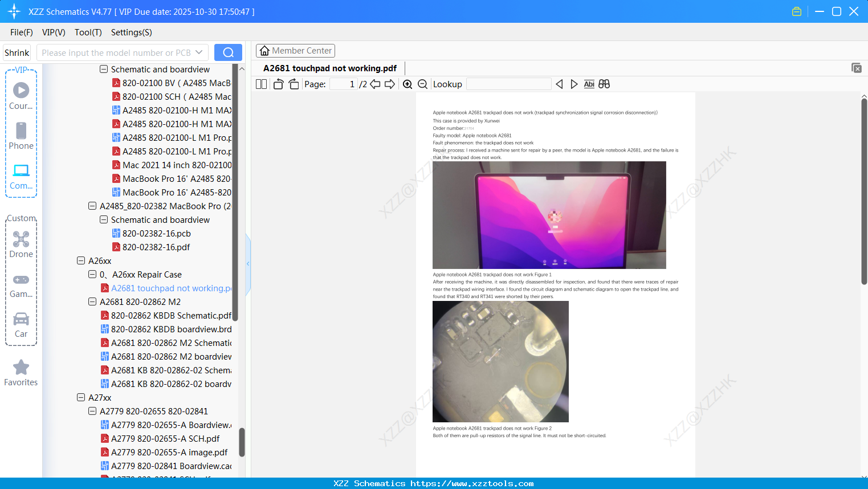
Task: Rotate the PDF page counterclockwise
Action: click(x=278, y=84)
